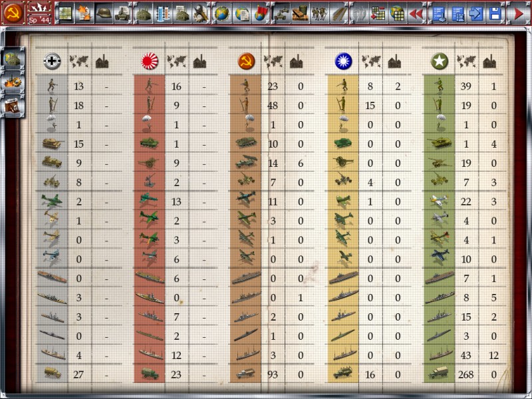Screen dimensions: 532x399
Task: Click the US truck count 268
Action: pos(466,374)
